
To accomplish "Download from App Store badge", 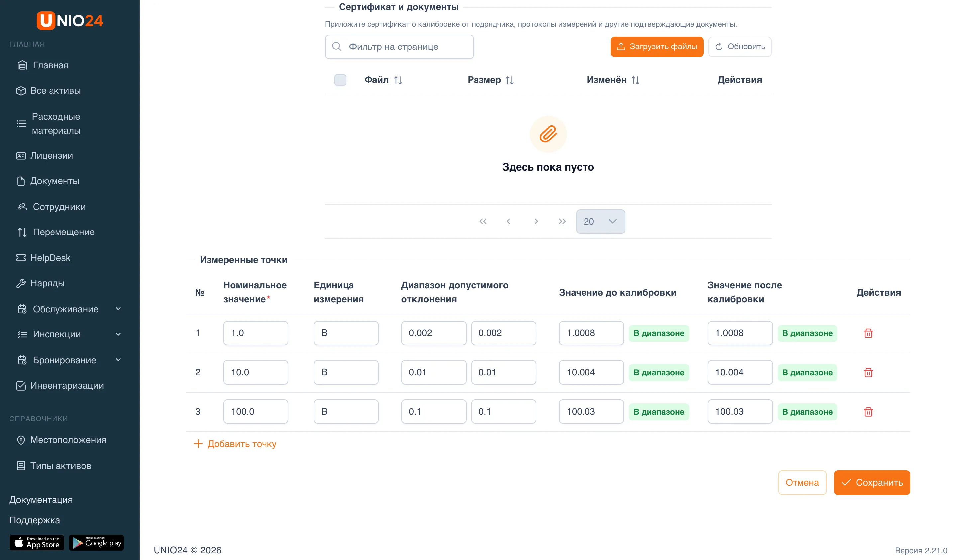I will pos(37,542).
